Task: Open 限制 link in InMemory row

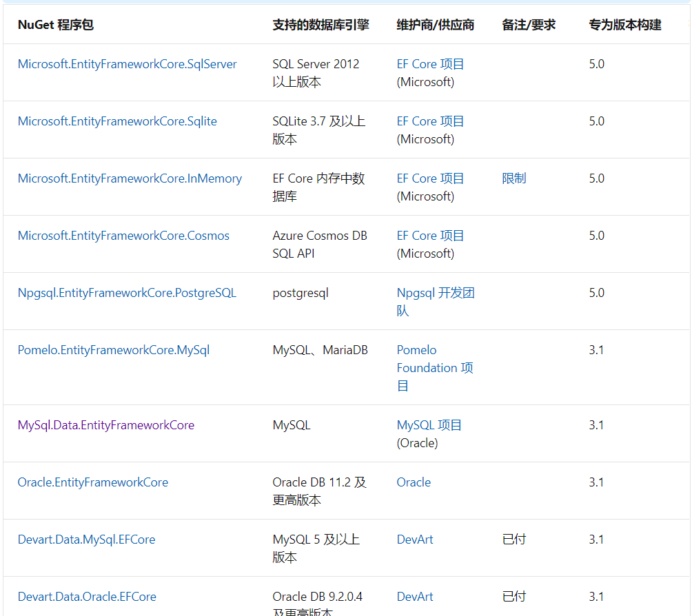Action: pos(514,178)
